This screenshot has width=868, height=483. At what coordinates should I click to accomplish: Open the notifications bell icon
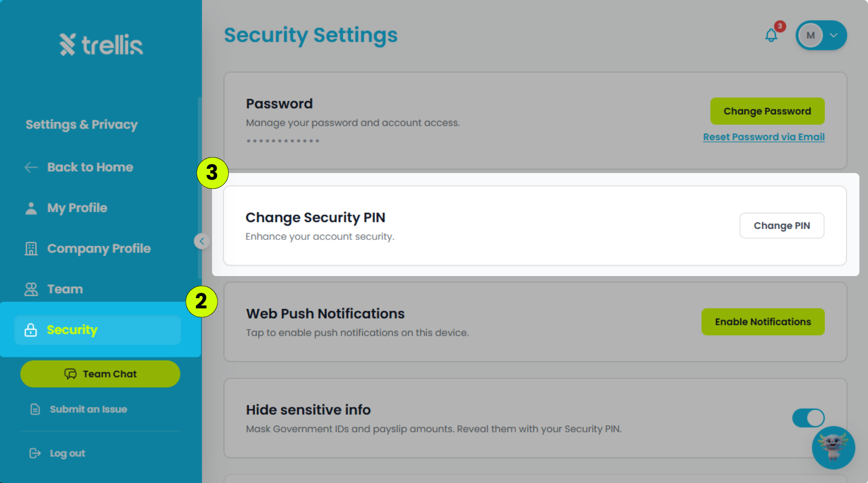771,35
